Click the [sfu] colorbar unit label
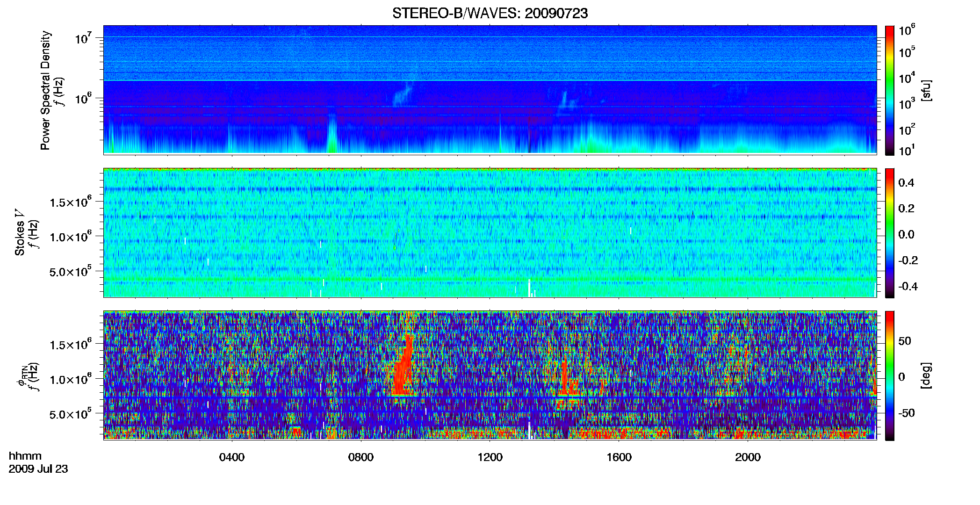The image size is (980, 505). click(926, 90)
